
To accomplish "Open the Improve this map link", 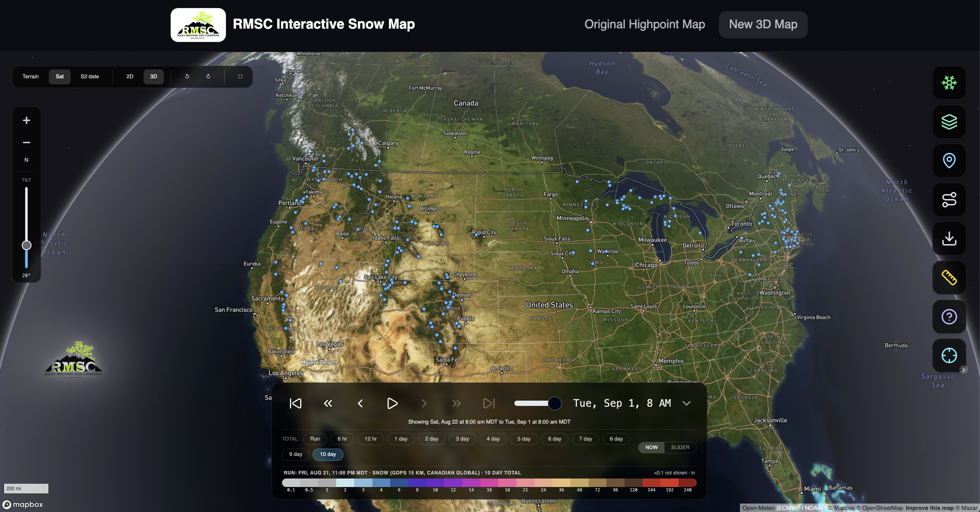I will click(x=930, y=508).
